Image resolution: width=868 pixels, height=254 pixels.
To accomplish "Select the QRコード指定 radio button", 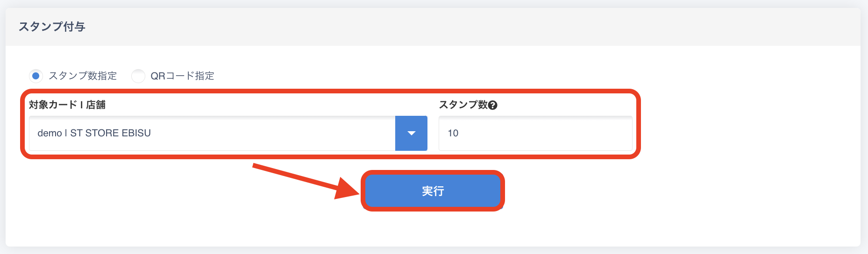I will pyautogui.click(x=138, y=76).
